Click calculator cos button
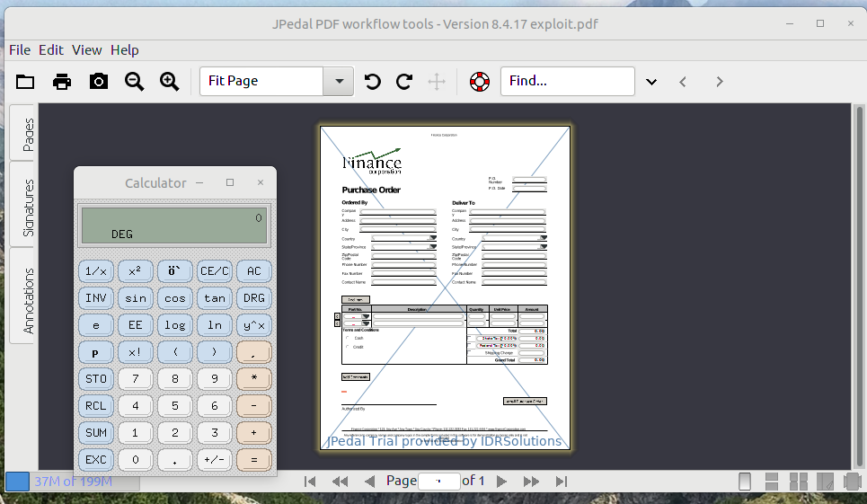The image size is (867, 504). pos(174,298)
